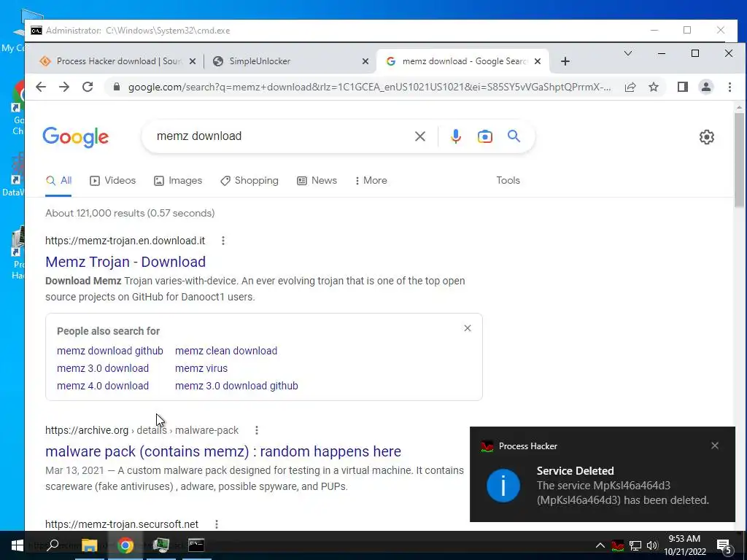Open a new Chrome tab
The width and height of the screenshot is (747, 560).
[565, 61]
